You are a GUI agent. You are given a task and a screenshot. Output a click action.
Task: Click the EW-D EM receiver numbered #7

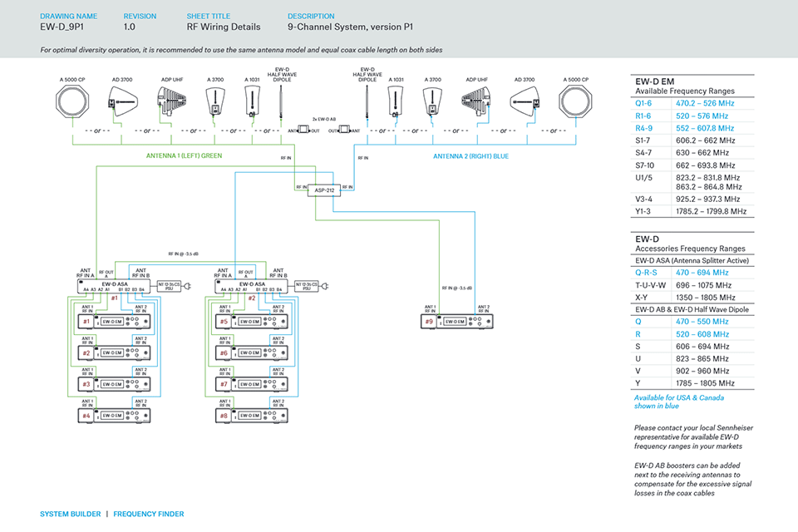coord(251,384)
